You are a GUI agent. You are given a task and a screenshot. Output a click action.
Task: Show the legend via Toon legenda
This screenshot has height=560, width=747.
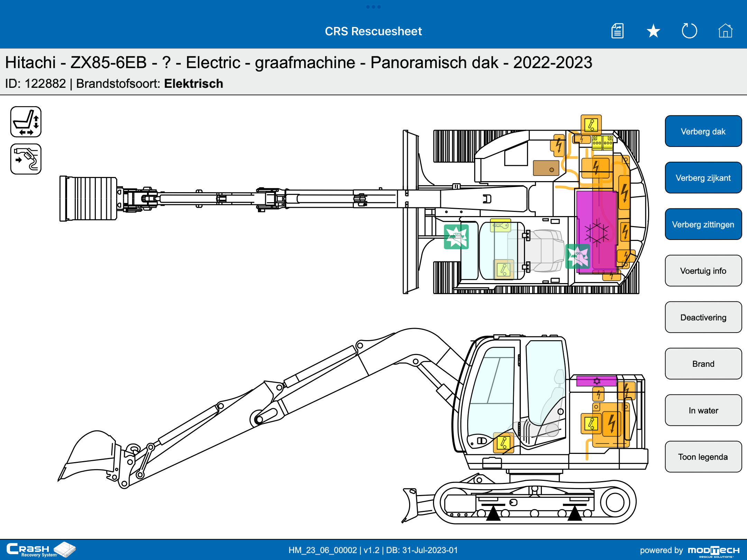(703, 457)
